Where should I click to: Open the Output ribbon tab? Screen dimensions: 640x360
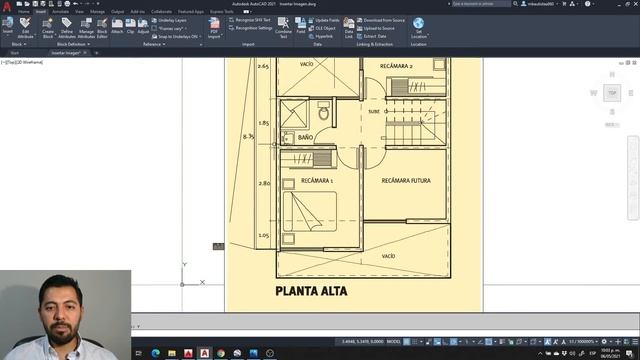point(118,12)
